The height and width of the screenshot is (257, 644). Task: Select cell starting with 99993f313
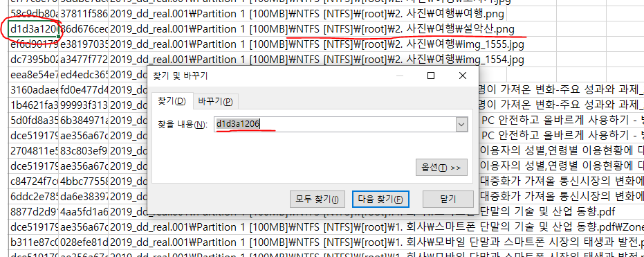(x=84, y=105)
